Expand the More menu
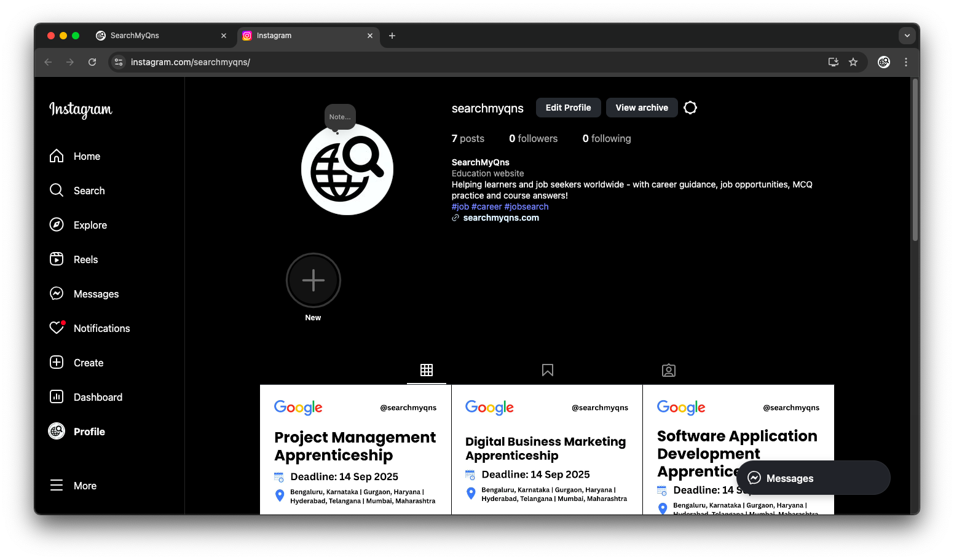Screen dimensions: 954x560 pyautogui.click(x=73, y=486)
